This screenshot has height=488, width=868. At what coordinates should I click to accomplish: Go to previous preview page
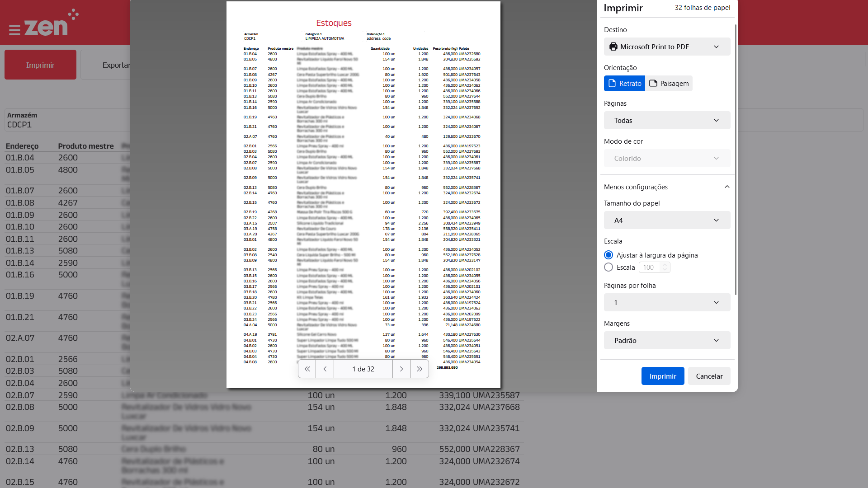[325, 369]
